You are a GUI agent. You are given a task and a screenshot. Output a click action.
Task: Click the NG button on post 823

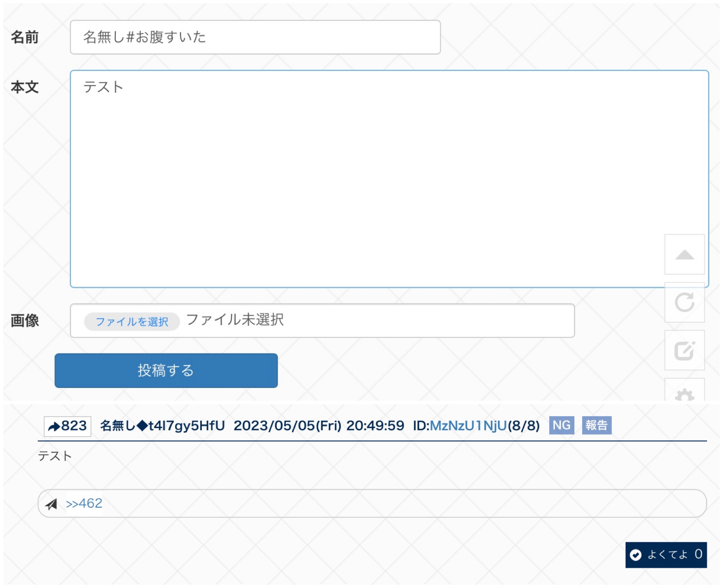[x=561, y=425]
